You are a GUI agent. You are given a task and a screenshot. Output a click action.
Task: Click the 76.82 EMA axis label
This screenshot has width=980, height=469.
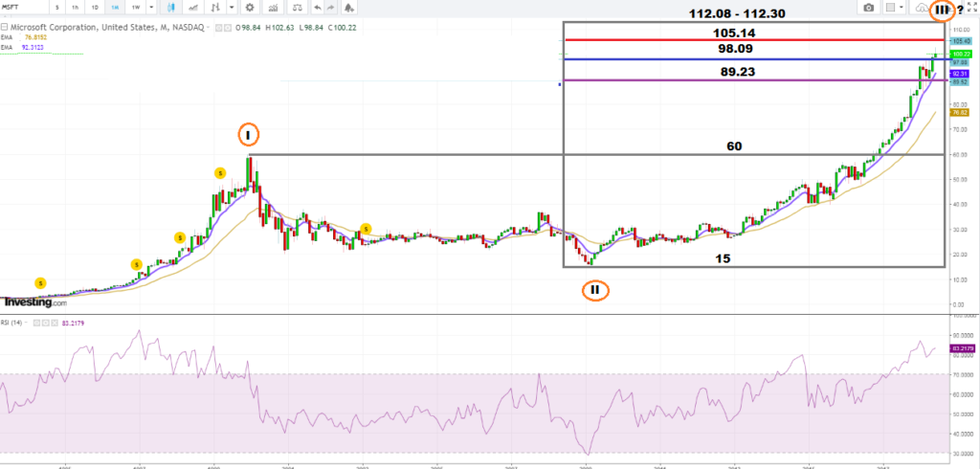(x=959, y=113)
